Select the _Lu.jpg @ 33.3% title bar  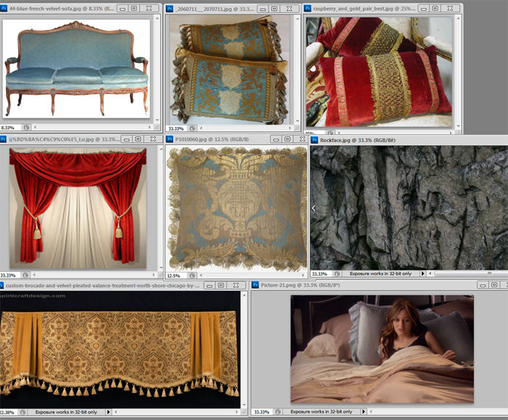81,139
